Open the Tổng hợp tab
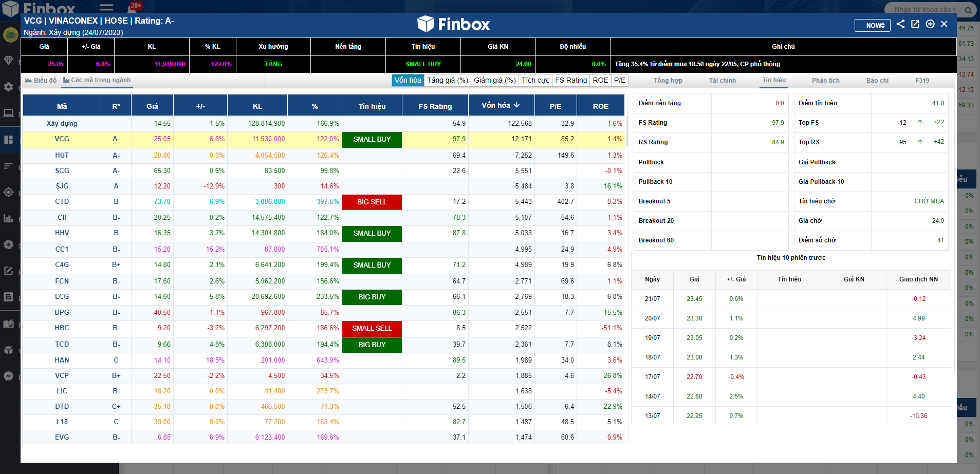The image size is (980, 474). 668,81
